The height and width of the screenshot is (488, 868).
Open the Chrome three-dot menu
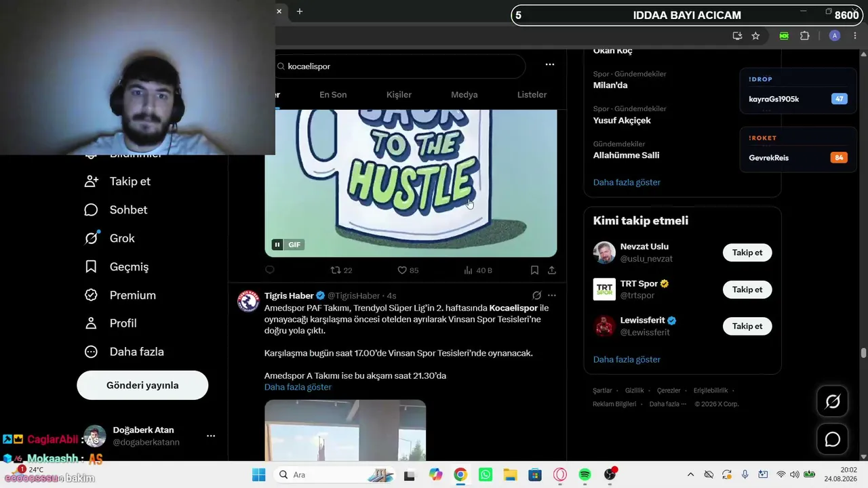[856, 36]
